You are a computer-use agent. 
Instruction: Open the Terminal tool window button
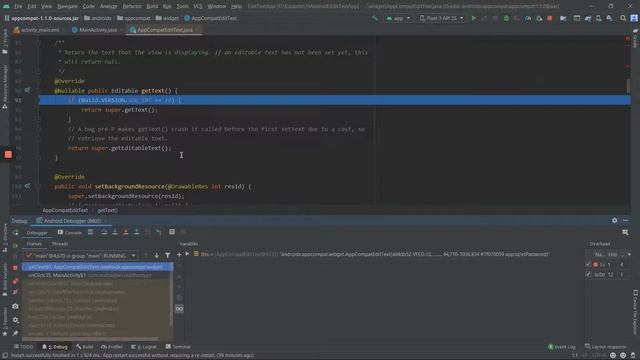coord(178,347)
